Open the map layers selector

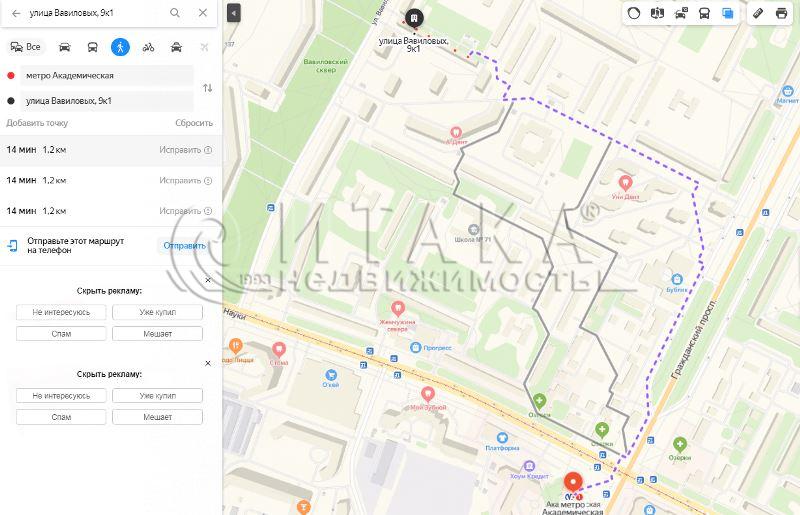pyautogui.click(x=727, y=14)
